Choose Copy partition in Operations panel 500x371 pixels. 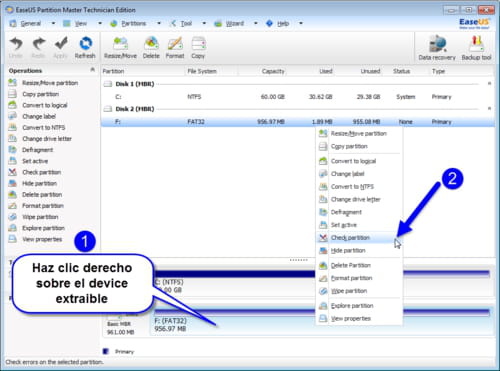point(34,94)
